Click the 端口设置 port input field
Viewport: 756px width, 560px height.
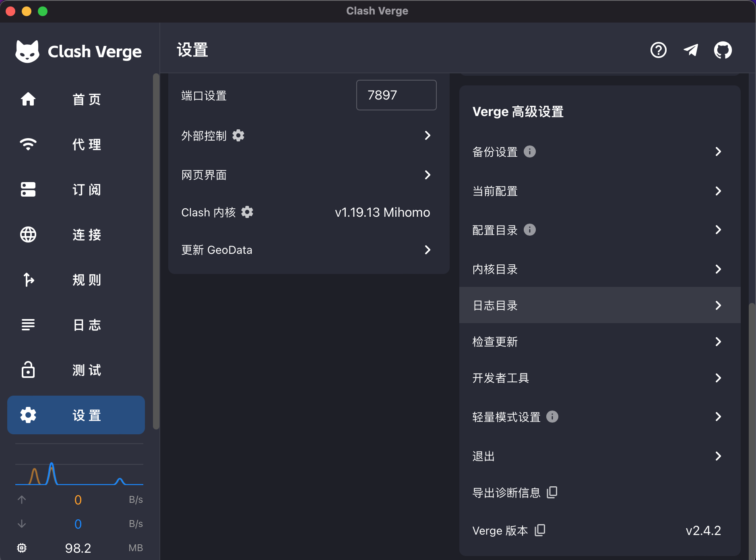coord(396,95)
